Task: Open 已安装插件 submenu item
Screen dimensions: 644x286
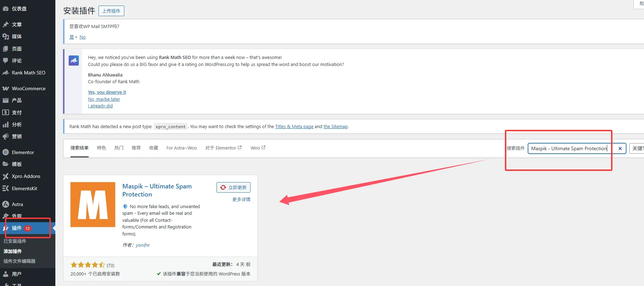Action: point(15,241)
